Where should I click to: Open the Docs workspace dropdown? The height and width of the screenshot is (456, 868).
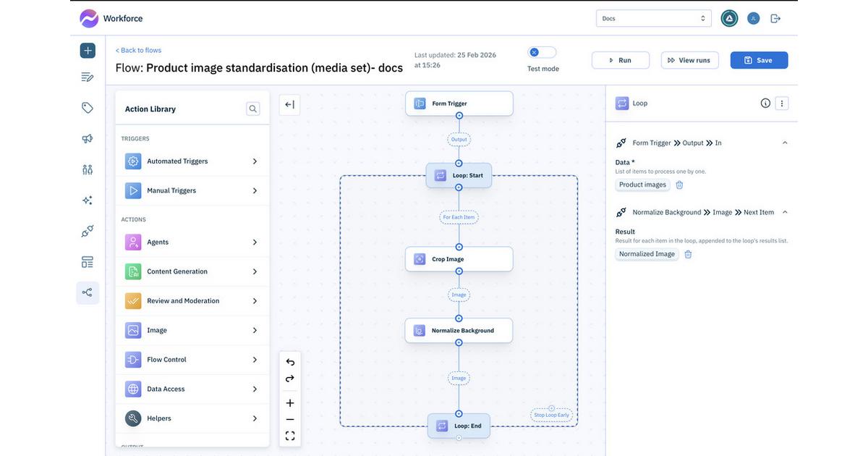[654, 18]
